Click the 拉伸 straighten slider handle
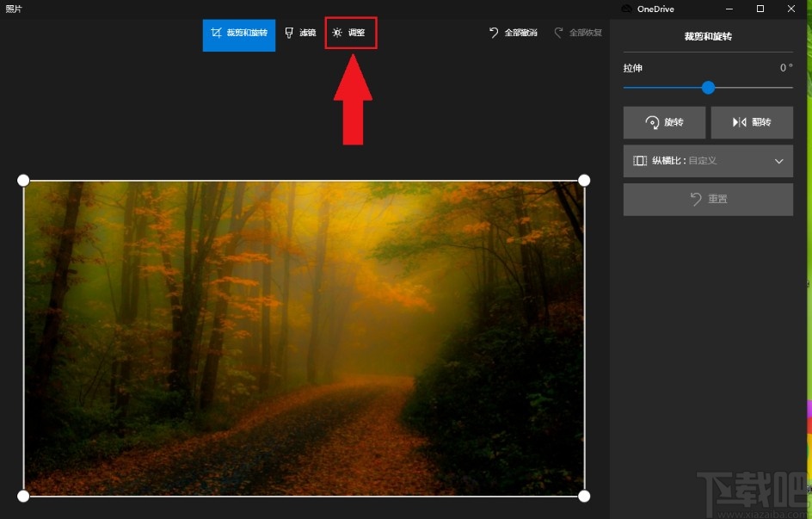Screen dimensions: 812x519 click(708, 88)
